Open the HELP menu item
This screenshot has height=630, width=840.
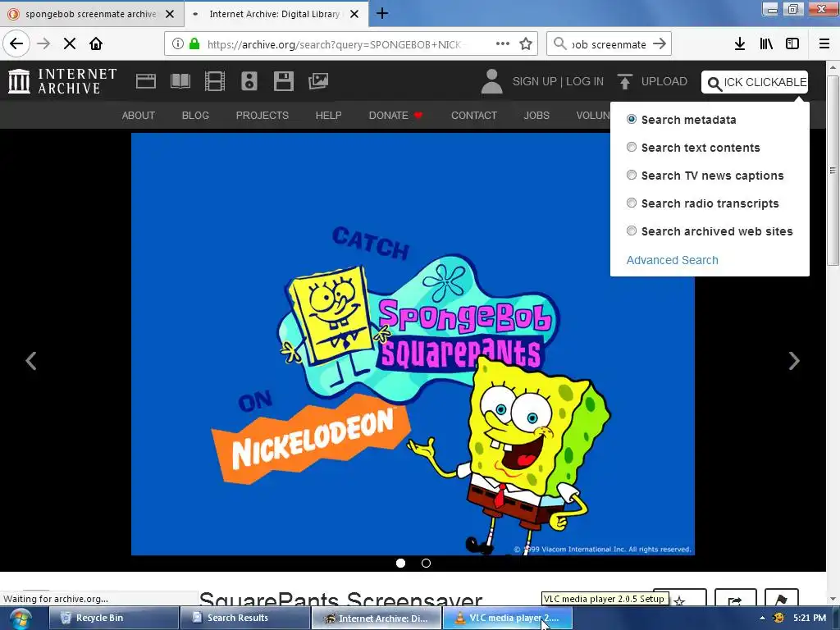pyautogui.click(x=328, y=115)
